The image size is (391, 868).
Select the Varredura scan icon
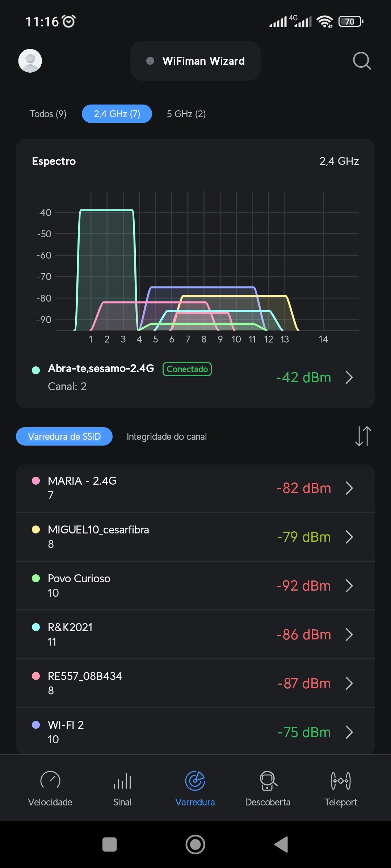coord(195,780)
